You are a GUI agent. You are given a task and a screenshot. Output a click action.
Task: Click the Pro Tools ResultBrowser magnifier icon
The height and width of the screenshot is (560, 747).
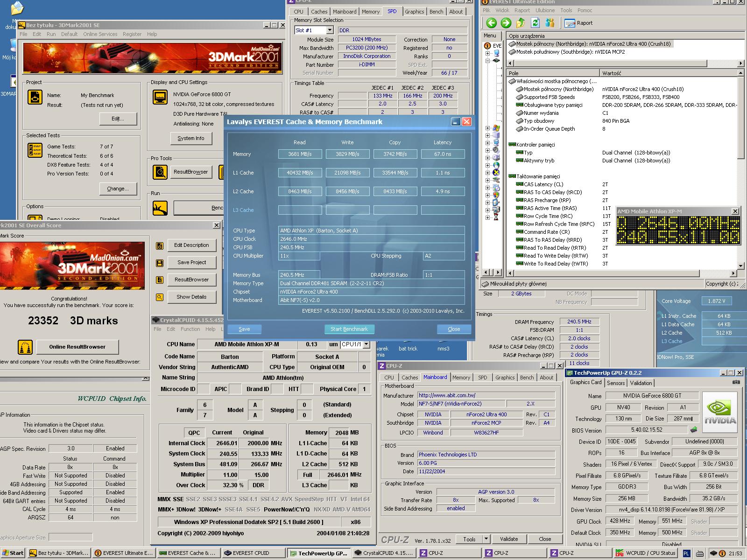160,172
